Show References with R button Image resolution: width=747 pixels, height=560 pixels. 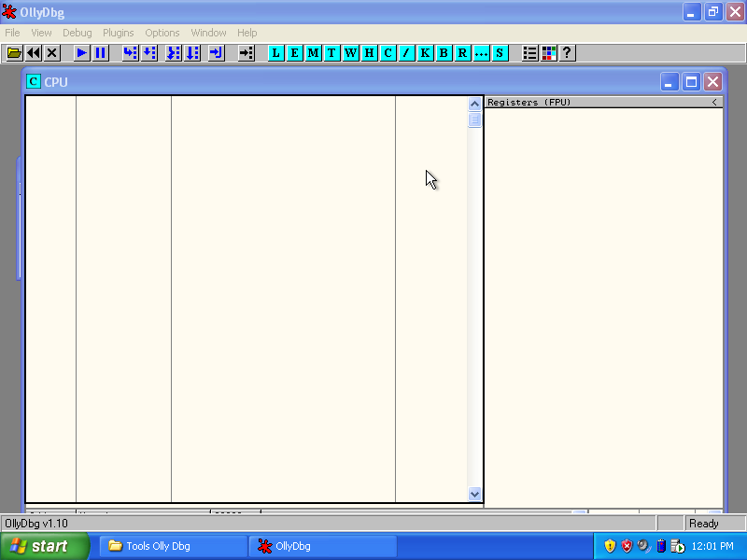pyautogui.click(x=462, y=53)
